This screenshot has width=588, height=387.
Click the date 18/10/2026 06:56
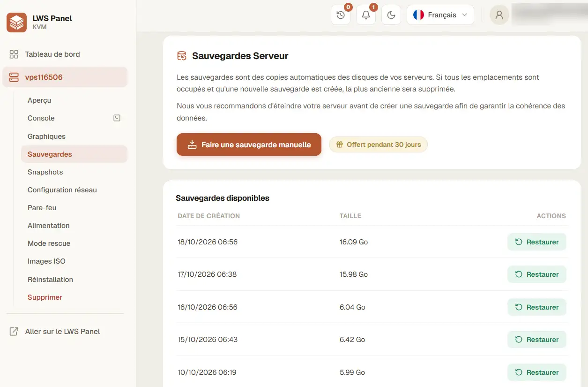[x=208, y=242]
